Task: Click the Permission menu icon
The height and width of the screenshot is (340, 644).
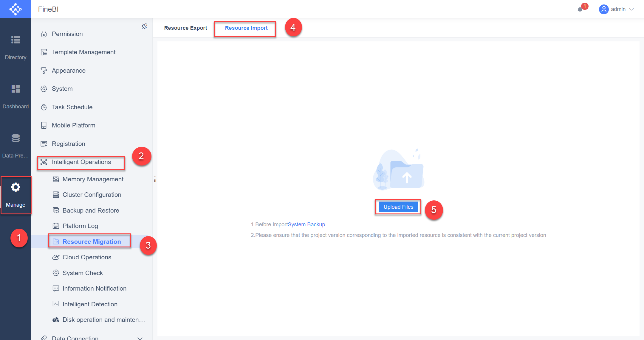Action: point(44,34)
